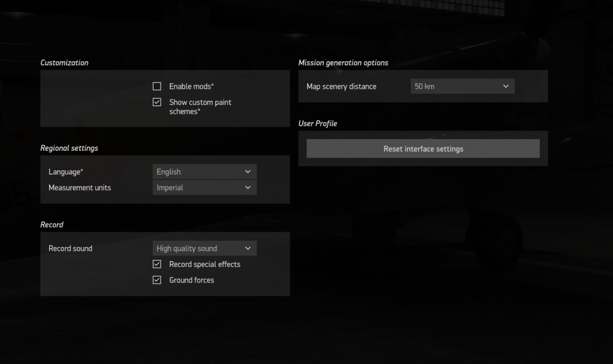Open the Language dropdown showing English

[204, 172]
